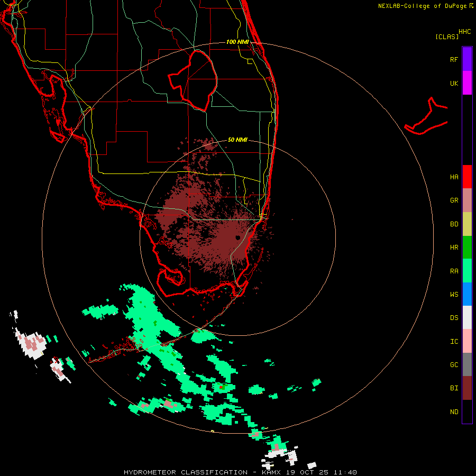Click the [CLAS] units label
This screenshot has height=476, width=476.
coord(447,36)
